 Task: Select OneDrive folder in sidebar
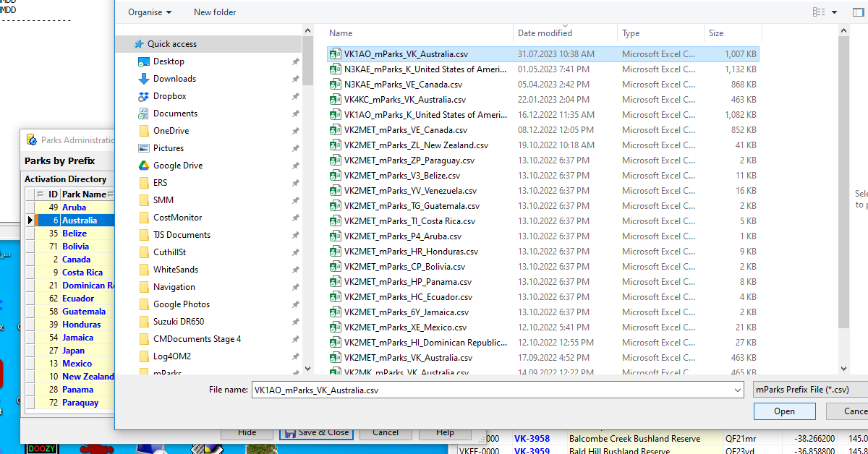click(x=171, y=131)
